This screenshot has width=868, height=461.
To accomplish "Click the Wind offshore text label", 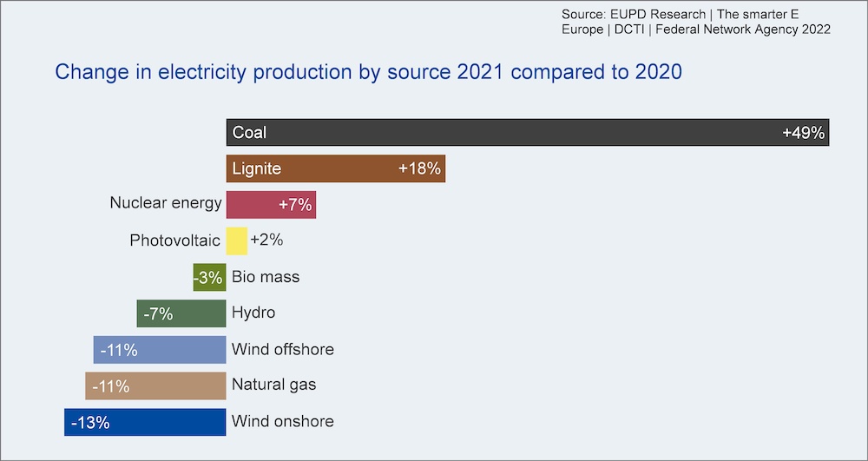I will coord(283,349).
